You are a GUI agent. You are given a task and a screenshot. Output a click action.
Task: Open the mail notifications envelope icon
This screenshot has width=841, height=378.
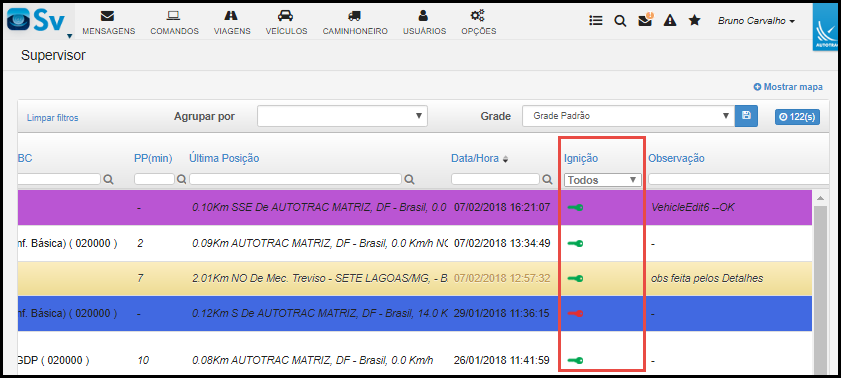coord(645,20)
